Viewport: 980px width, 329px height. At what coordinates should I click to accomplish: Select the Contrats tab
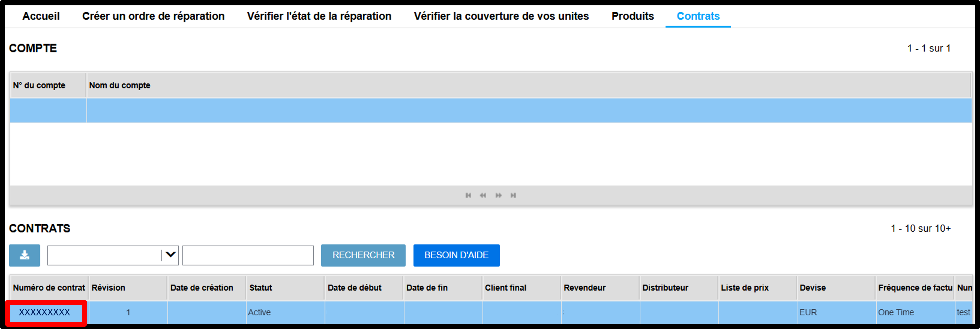pyautogui.click(x=698, y=16)
